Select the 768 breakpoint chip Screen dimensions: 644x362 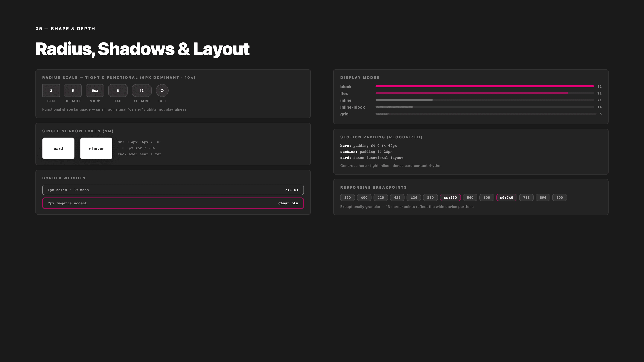point(526,198)
